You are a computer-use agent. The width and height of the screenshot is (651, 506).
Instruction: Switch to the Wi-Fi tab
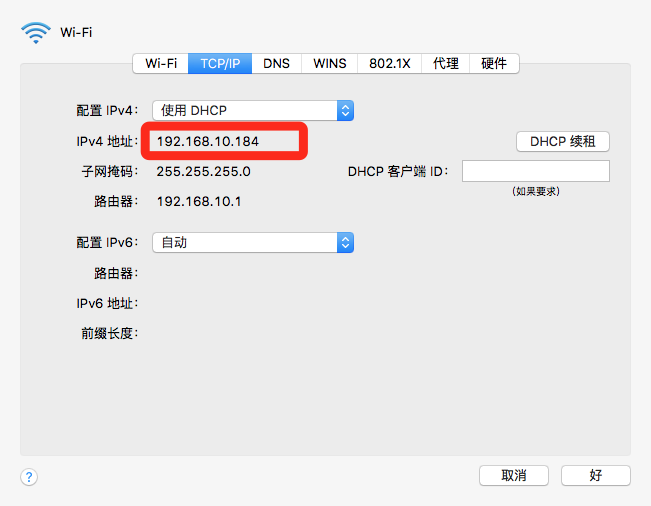click(x=161, y=63)
